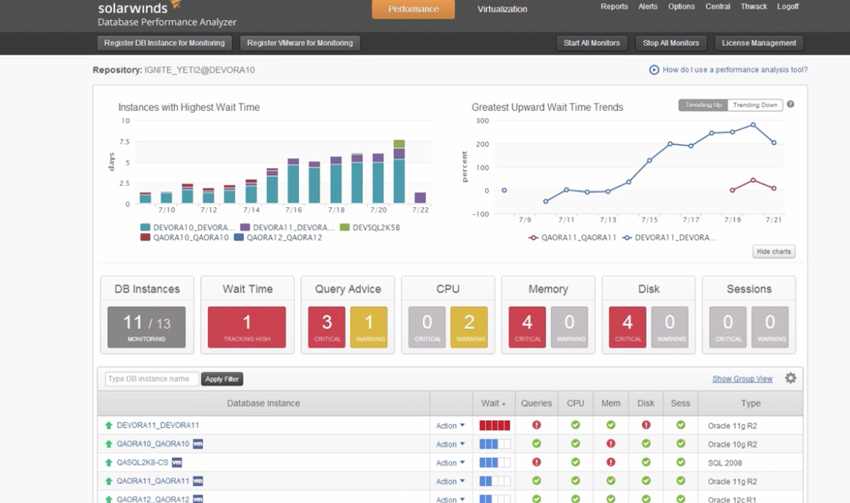This screenshot has height=503, width=850.
Task: Open the Central menu link
Action: click(x=718, y=7)
